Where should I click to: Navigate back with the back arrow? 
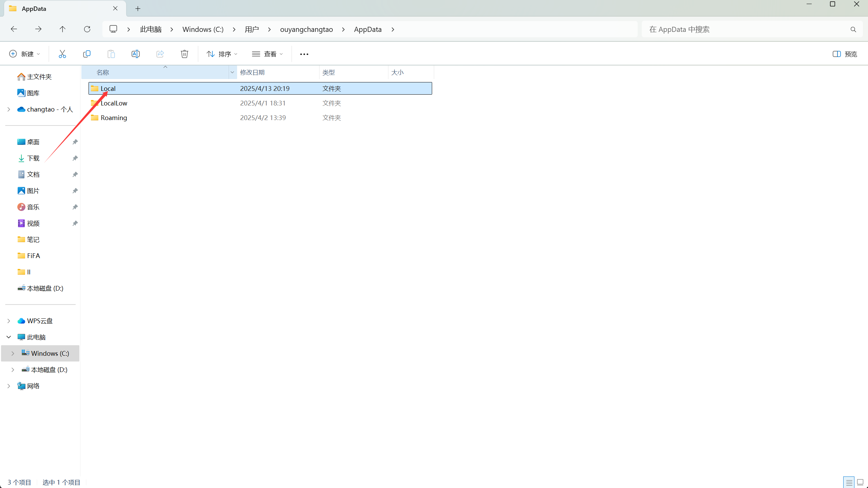(14, 29)
